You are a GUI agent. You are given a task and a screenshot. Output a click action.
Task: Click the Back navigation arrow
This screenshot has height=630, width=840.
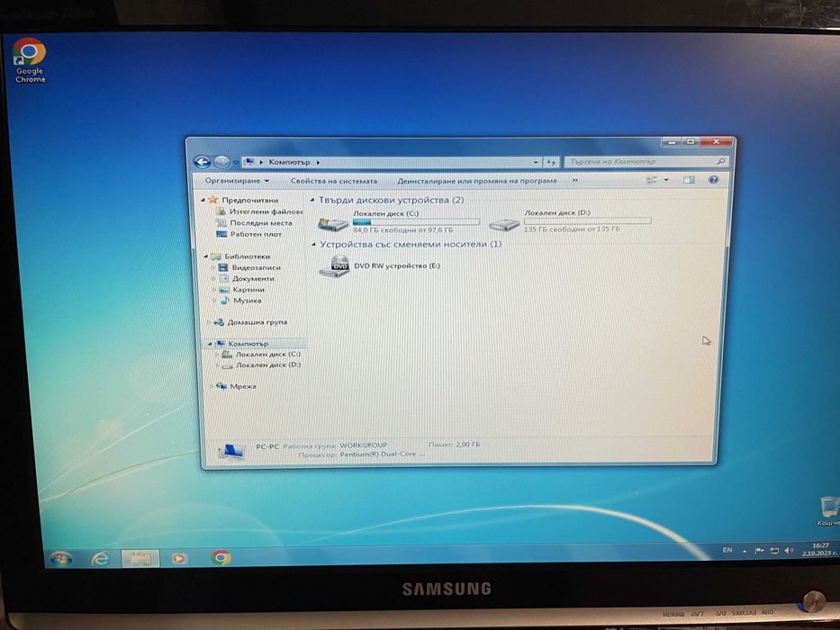click(202, 162)
